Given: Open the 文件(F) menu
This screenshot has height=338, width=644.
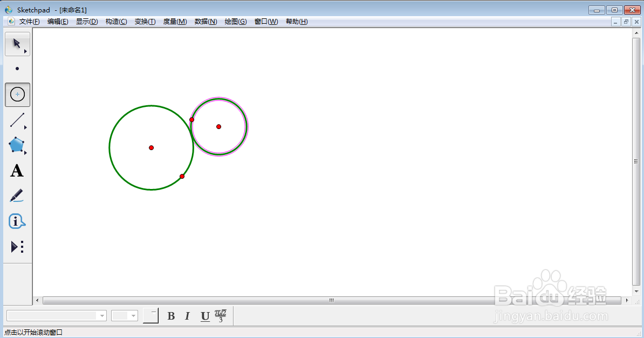Looking at the screenshot, I should click(x=29, y=22).
